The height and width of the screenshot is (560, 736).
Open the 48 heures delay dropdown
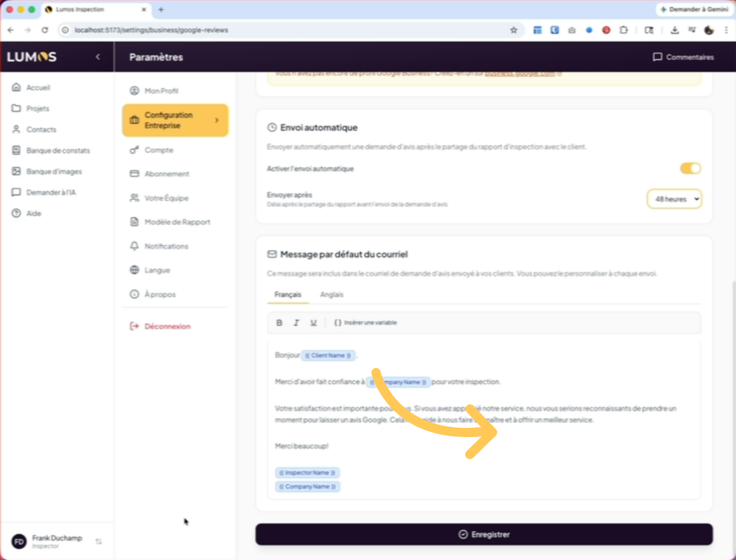674,199
